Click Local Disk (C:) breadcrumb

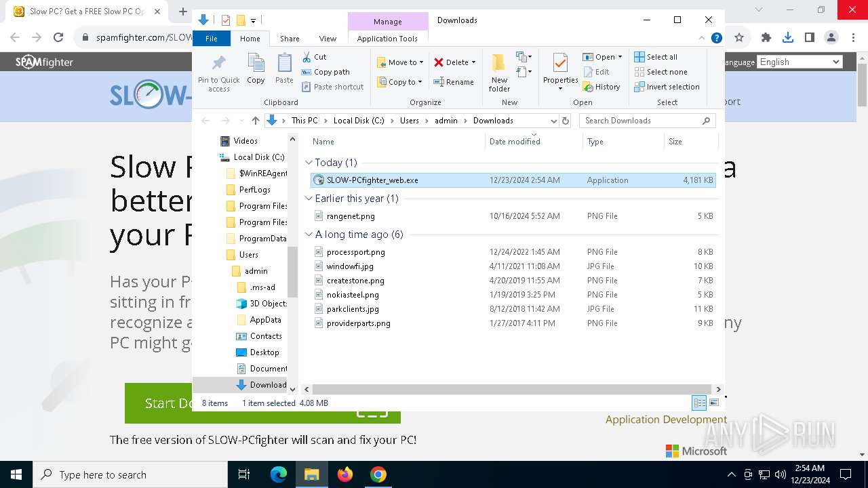coord(359,121)
